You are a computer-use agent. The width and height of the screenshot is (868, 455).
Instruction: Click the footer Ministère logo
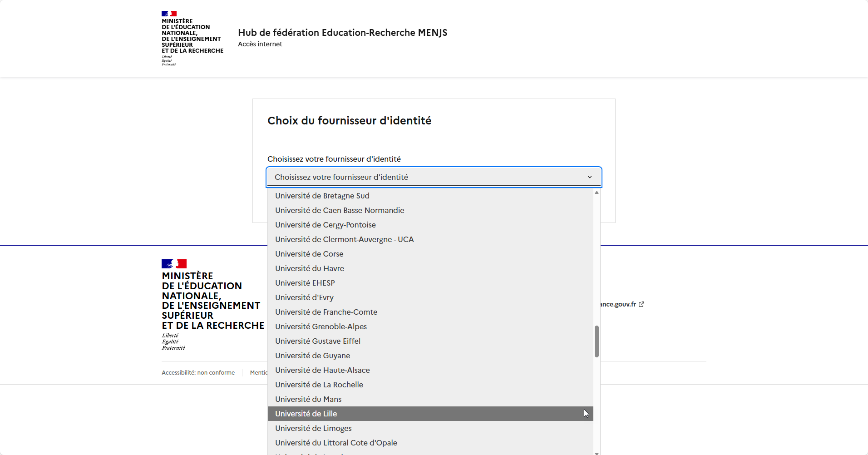[213, 305]
